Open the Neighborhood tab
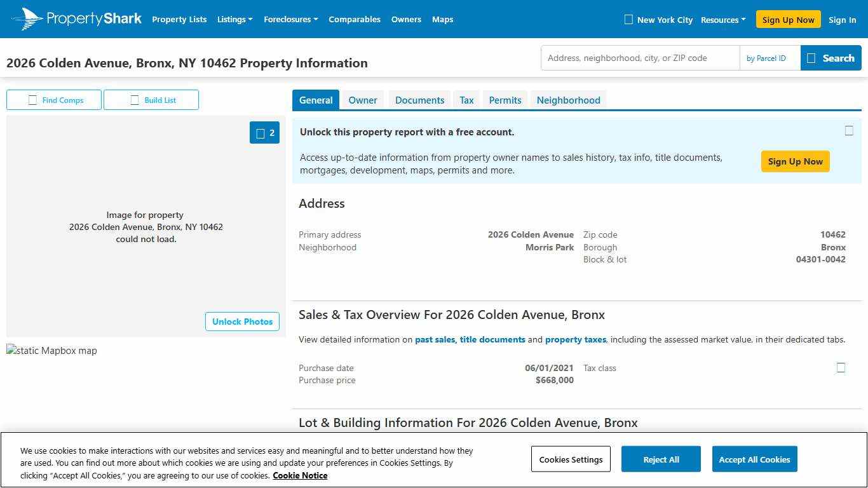Viewport: 868px width, 488px height. 568,100
